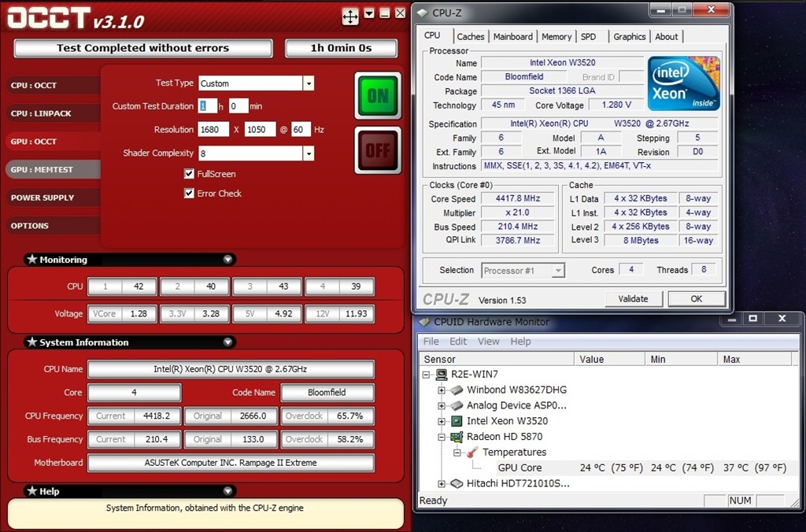Screen dimensions: 806x532
Task: Switch to the Graphics tab in CPU-Z
Action: [629, 36]
